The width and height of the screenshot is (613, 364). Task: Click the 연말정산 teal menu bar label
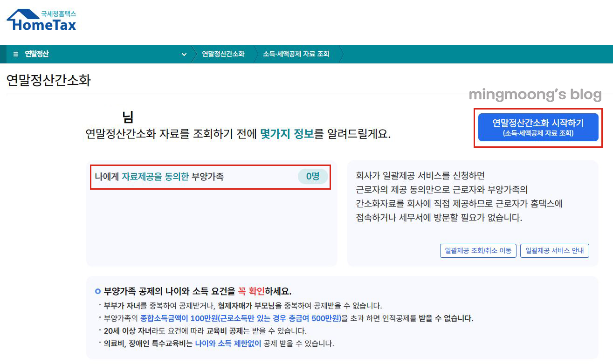36,54
